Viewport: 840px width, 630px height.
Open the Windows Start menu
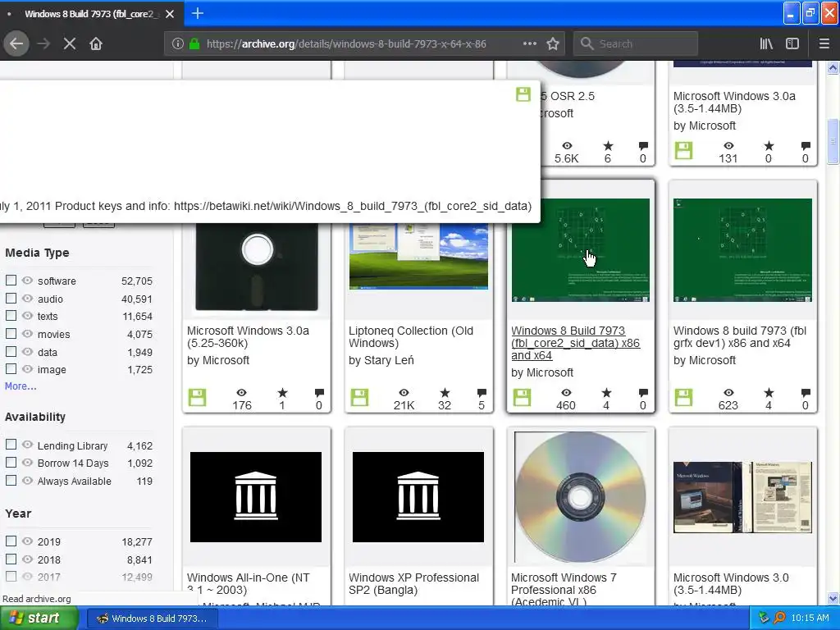tap(39, 618)
